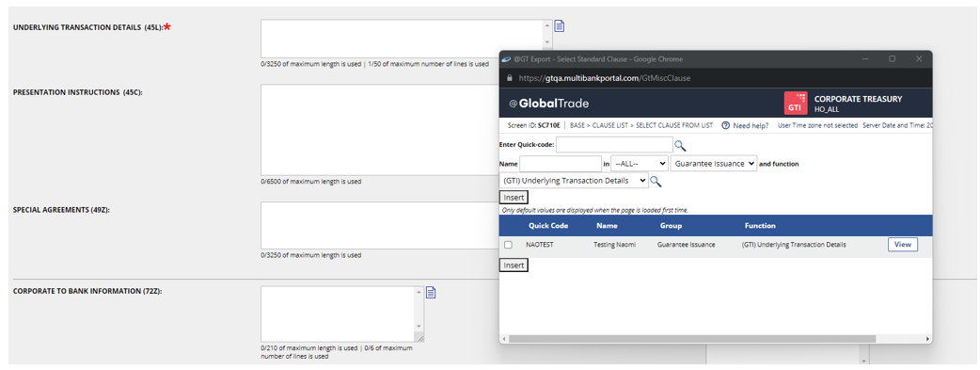
Task: Click the @GlobalTrade logo
Action: tap(548, 104)
